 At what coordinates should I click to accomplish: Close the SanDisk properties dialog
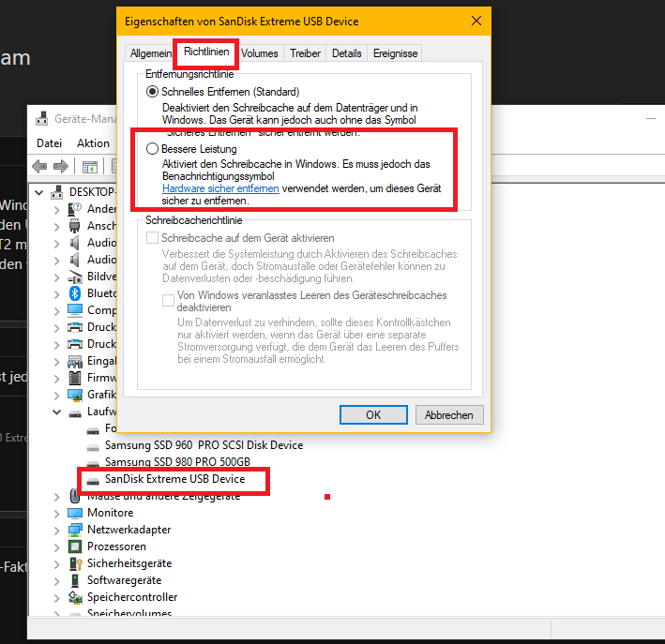(x=476, y=21)
